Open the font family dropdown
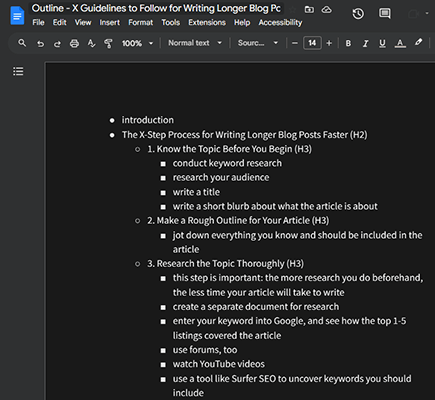435x400 pixels. click(x=258, y=43)
